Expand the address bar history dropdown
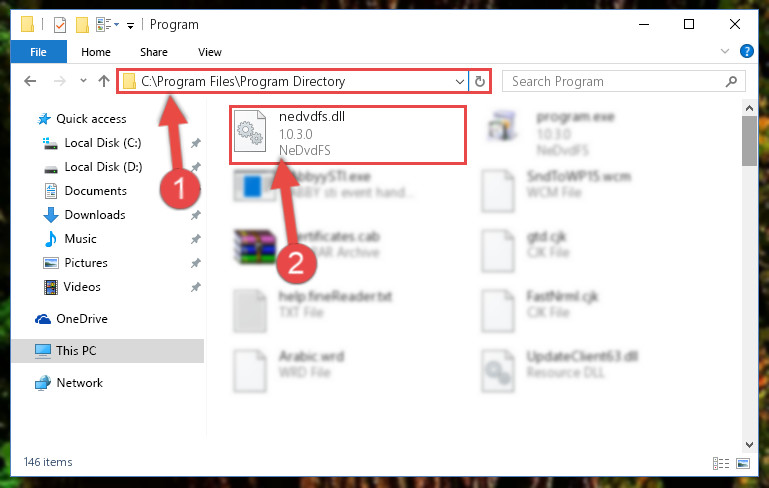Screen dimensions: 769x488 (x=460, y=81)
